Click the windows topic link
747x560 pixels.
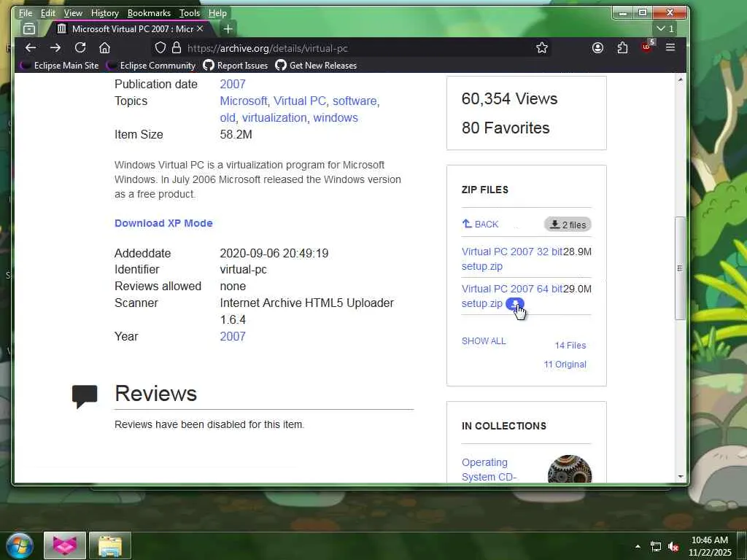pos(336,117)
